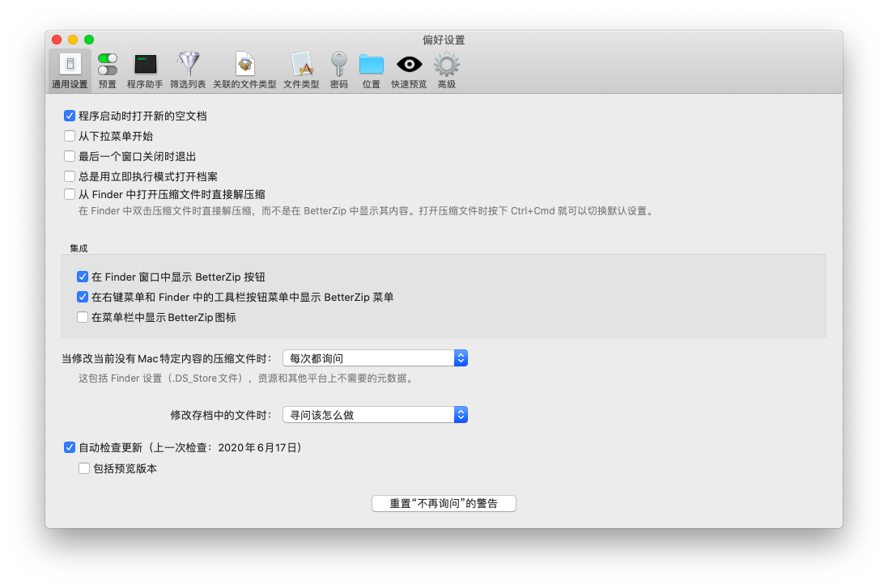Enable 总是用立即执行模式打开档案
The image size is (888, 588).
point(70,176)
